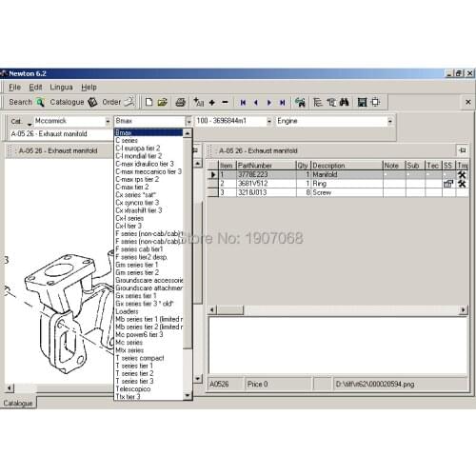Screen dimensions: 476x476
Task: Select Gx series tier 1 entry
Action: tap(149, 296)
